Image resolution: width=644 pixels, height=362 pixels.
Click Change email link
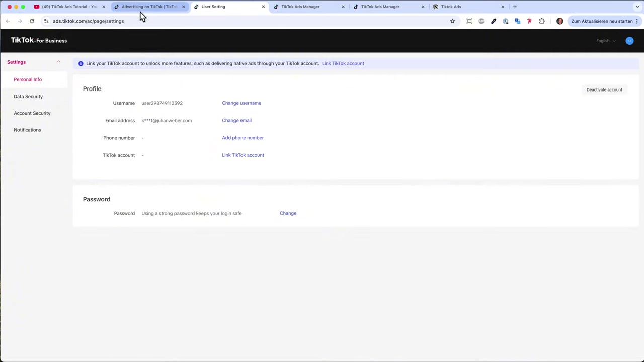pyautogui.click(x=236, y=120)
